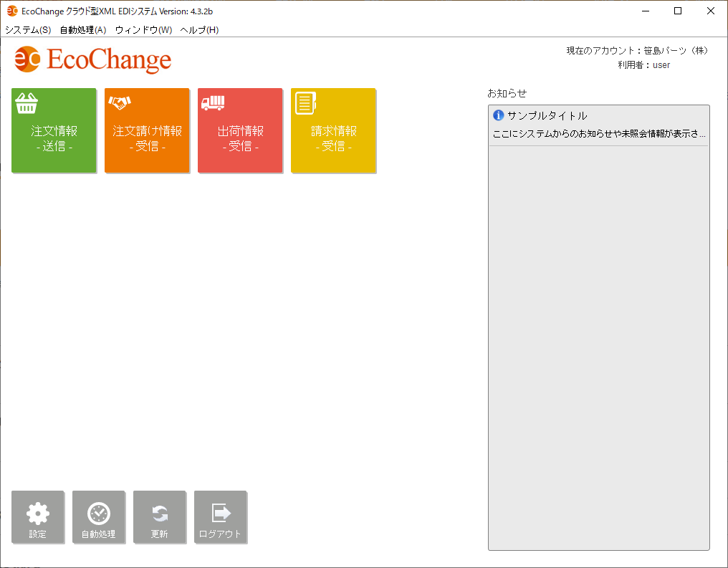This screenshot has width=728, height=568.
Task: Open 設定 with the gear icon
Action: point(37,516)
